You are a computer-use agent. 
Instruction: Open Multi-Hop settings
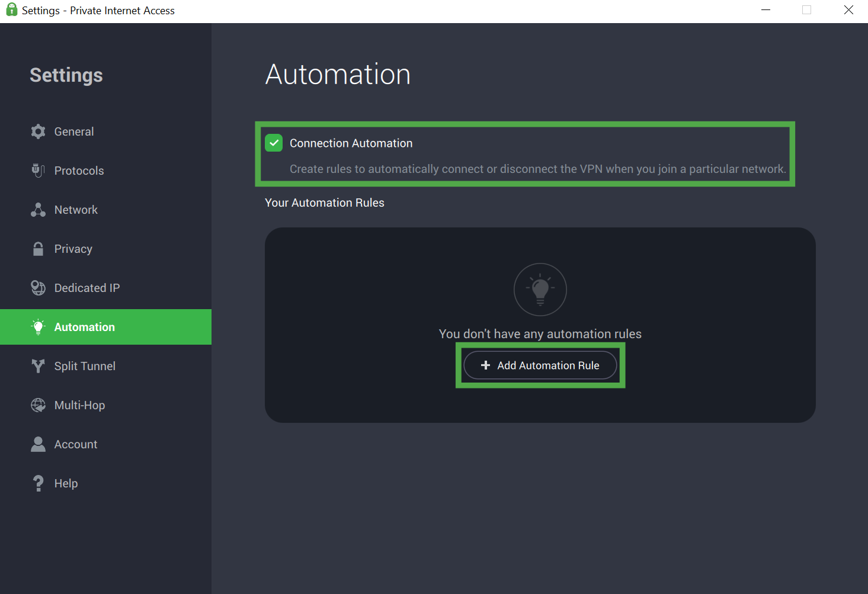tap(105, 405)
